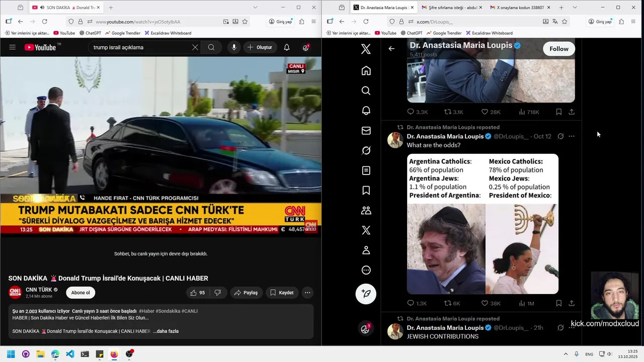This screenshot has width=644, height=362.
Task: Open Oluştur create menu on YouTube
Action: [260, 47]
